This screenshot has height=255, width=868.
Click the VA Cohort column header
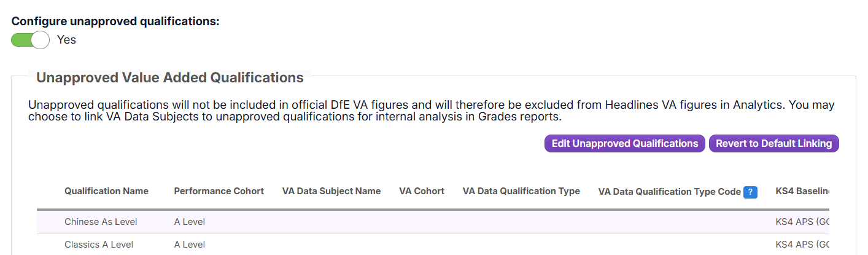click(421, 191)
